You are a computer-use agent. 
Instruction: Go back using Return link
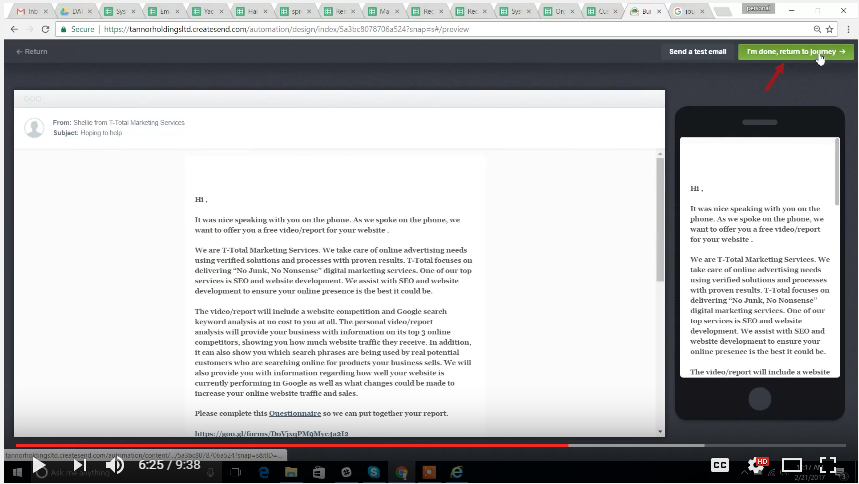pyautogui.click(x=32, y=51)
